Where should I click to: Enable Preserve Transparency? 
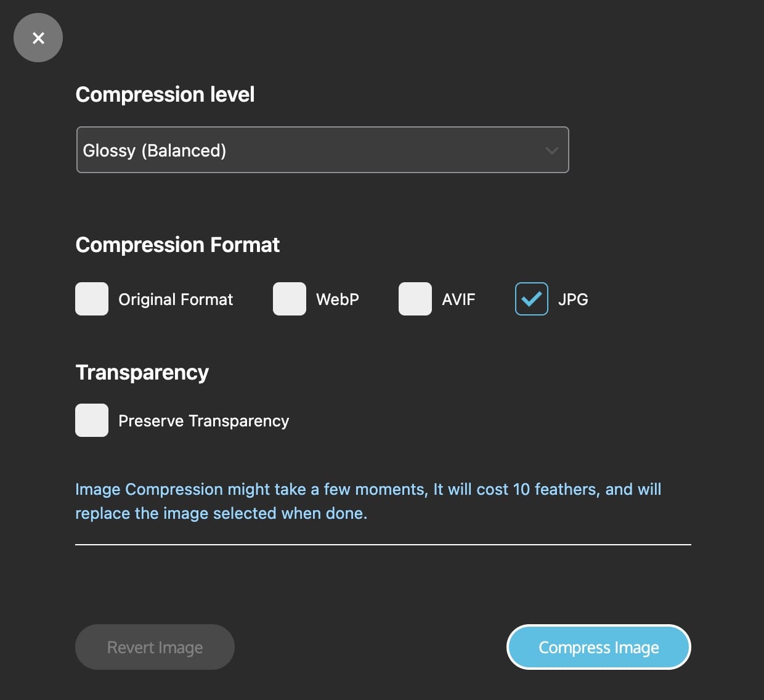coord(91,420)
